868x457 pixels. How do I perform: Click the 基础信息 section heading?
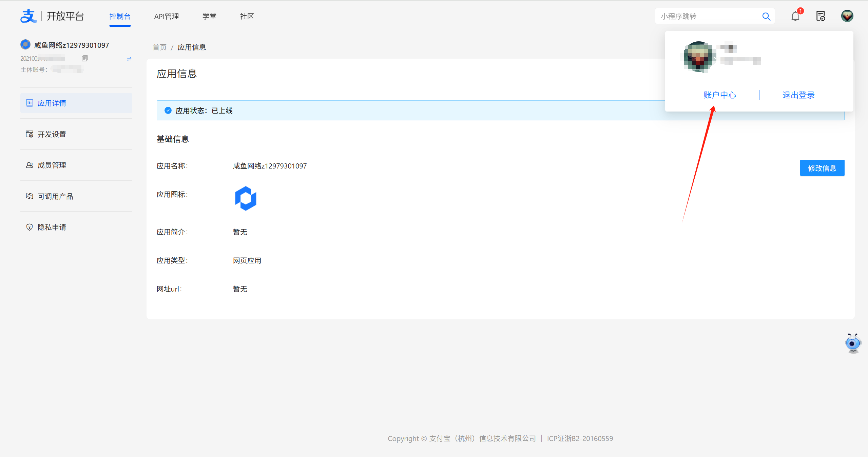tap(173, 139)
